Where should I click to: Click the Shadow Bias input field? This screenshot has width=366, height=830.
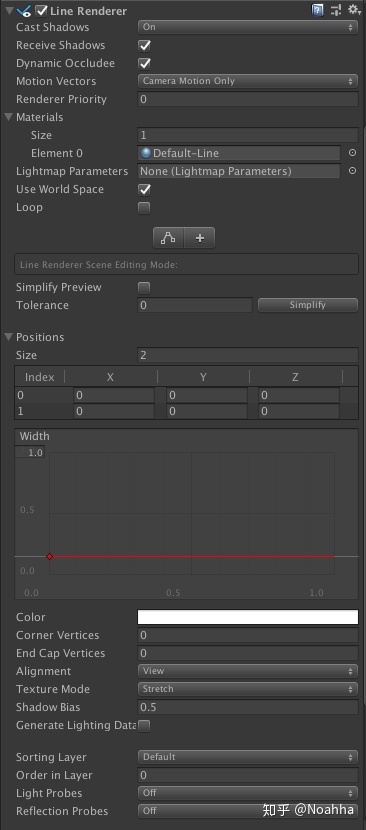248,707
